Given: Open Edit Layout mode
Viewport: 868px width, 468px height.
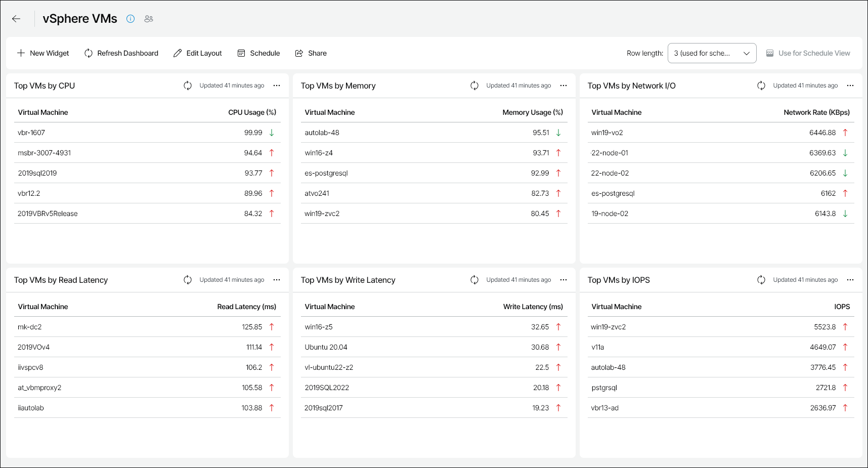Looking at the screenshot, I should (198, 53).
